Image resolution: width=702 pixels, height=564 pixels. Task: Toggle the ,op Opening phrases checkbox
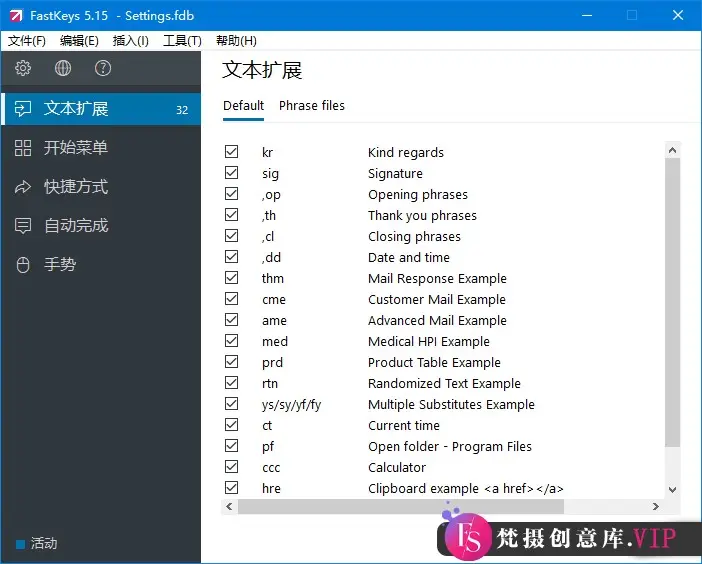pos(231,194)
